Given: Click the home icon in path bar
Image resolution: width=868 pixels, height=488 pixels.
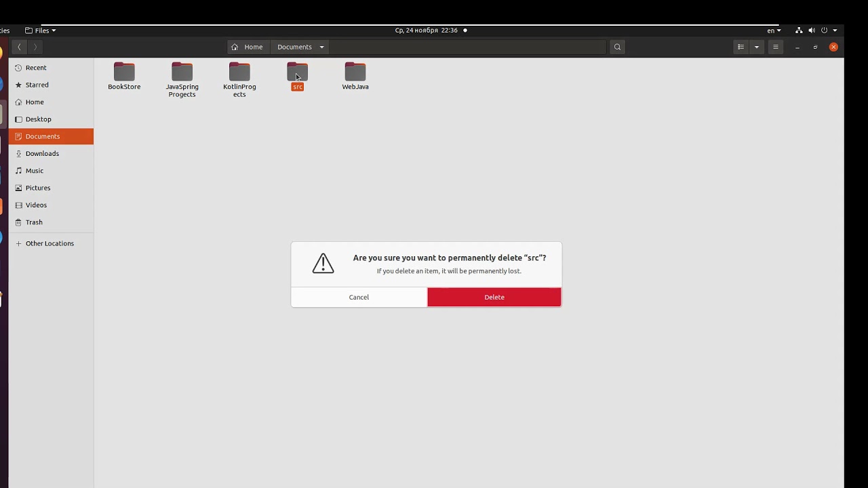Looking at the screenshot, I should coord(235,47).
